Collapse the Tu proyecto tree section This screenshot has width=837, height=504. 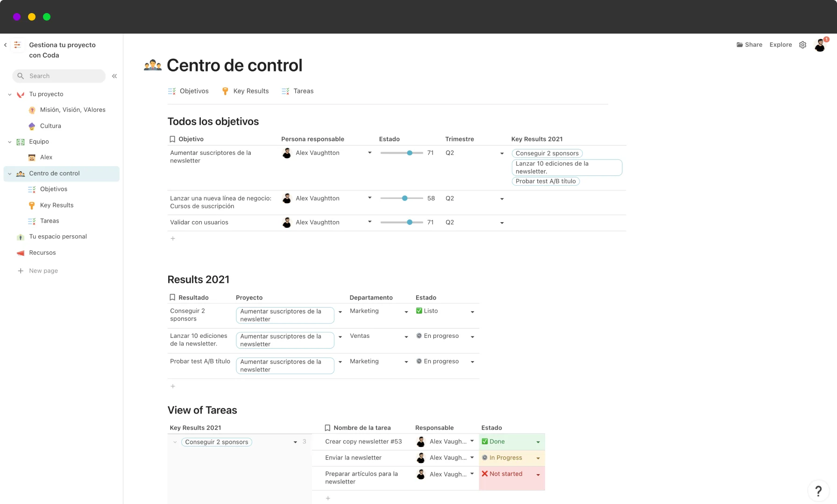10,94
